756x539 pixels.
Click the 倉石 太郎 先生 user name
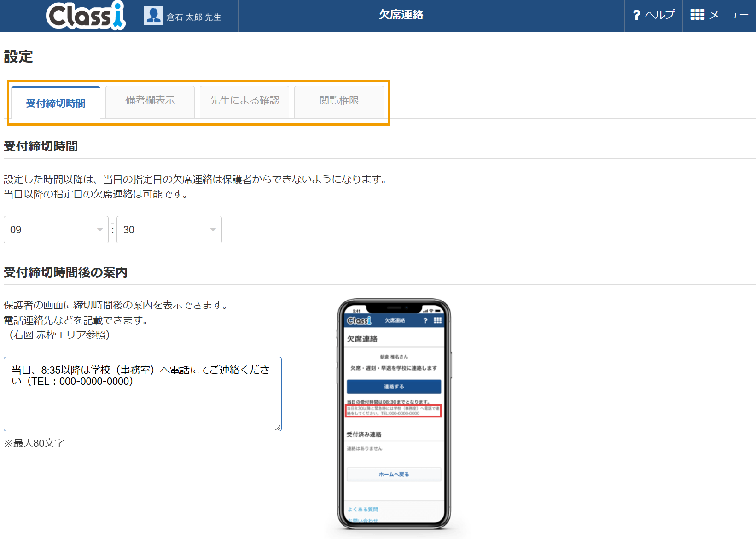[x=194, y=17]
